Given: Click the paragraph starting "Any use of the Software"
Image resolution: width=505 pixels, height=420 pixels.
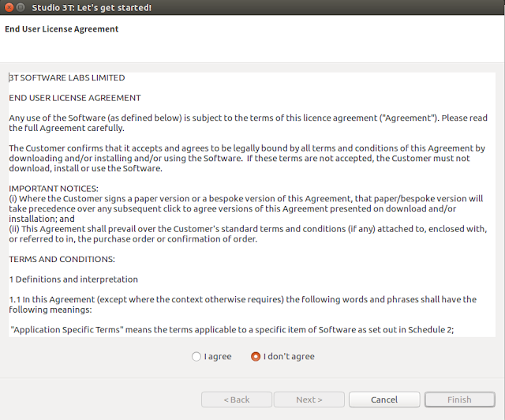Looking at the screenshot, I should [248, 123].
